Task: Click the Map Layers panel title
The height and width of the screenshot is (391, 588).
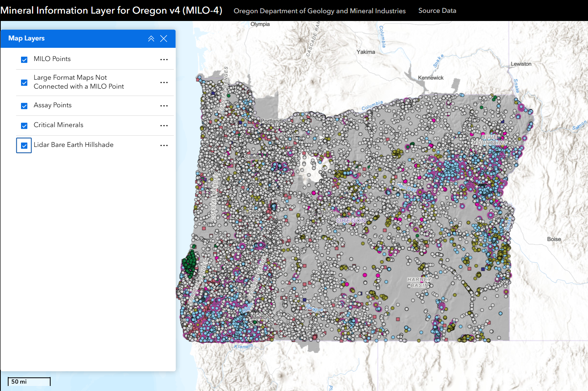Action: tap(26, 38)
